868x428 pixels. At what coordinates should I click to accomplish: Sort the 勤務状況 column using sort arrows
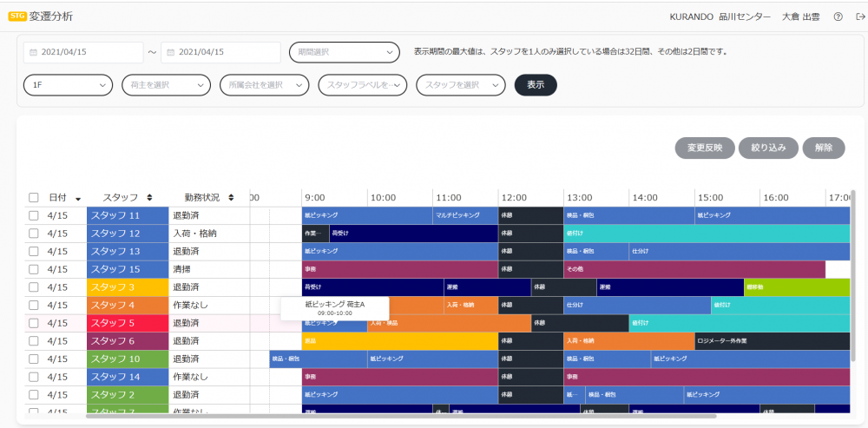point(231,198)
